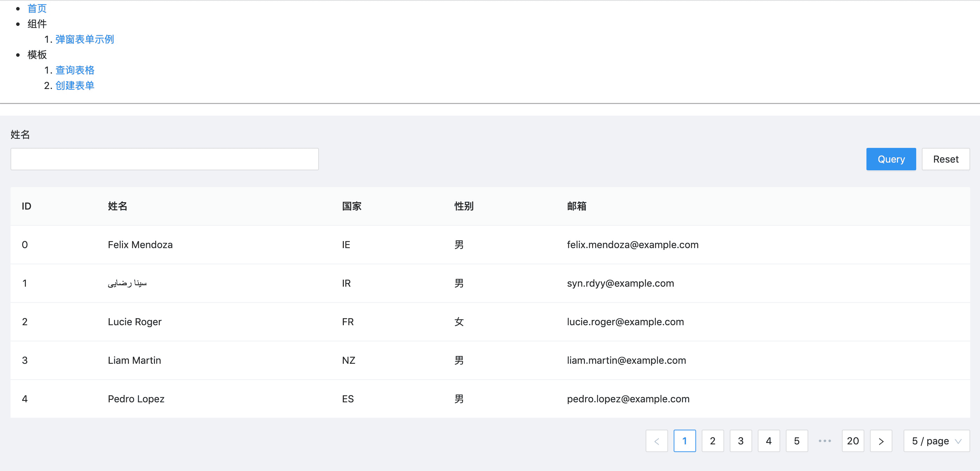Select pagination page 4
This screenshot has height=471, width=980.
[769, 441]
